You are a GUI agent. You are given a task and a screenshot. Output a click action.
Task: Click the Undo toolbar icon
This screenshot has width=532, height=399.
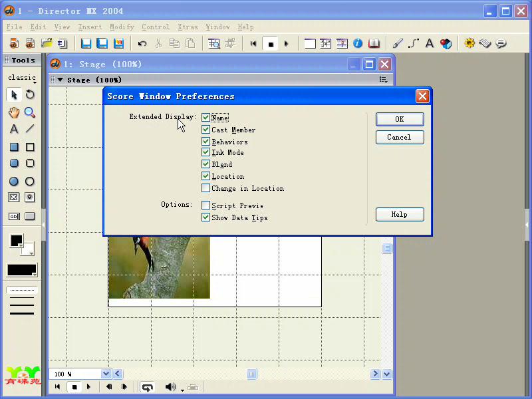pos(142,43)
